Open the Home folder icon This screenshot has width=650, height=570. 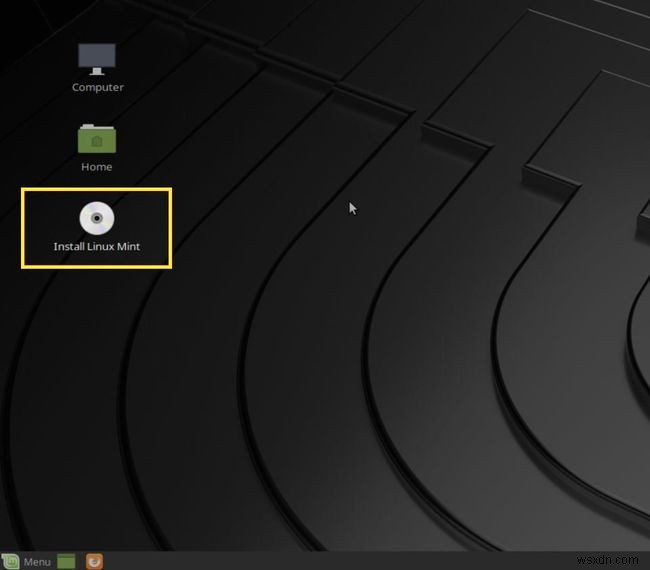pyautogui.click(x=97, y=138)
